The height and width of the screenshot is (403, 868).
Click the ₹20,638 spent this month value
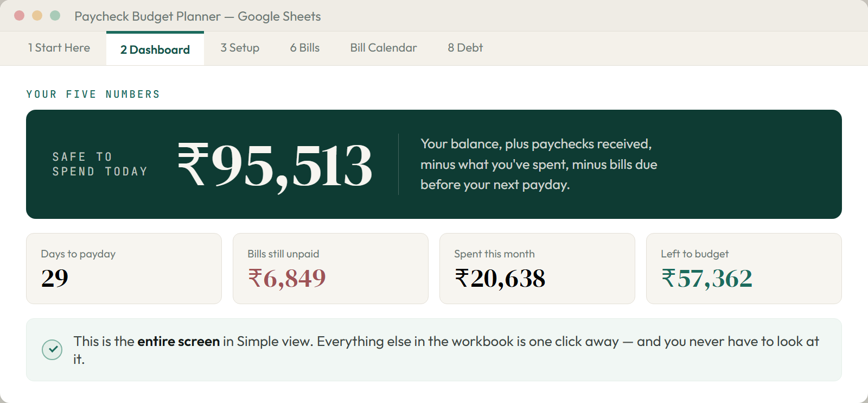[x=500, y=279]
